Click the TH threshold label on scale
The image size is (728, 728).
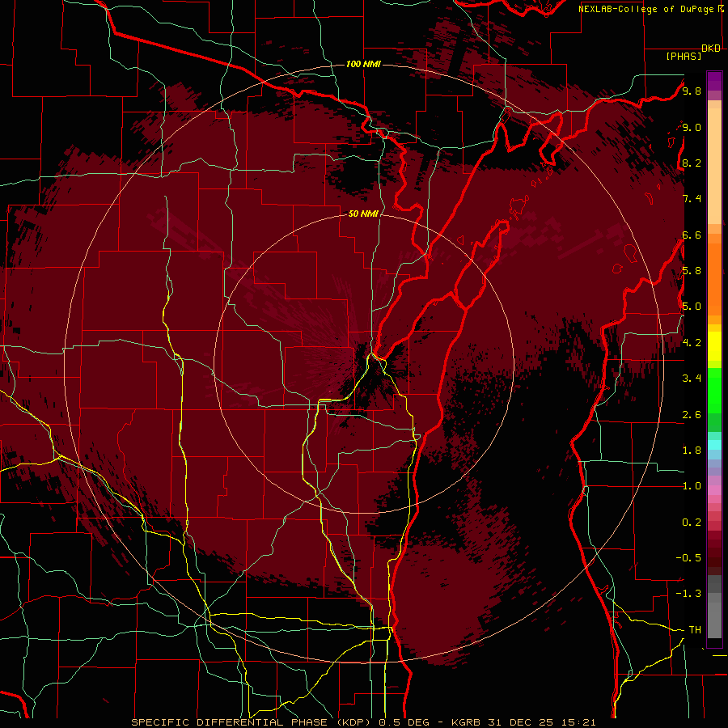click(x=695, y=630)
